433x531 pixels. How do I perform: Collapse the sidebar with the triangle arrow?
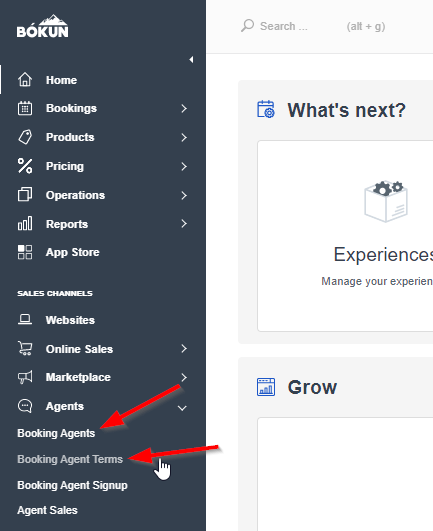pos(191,60)
